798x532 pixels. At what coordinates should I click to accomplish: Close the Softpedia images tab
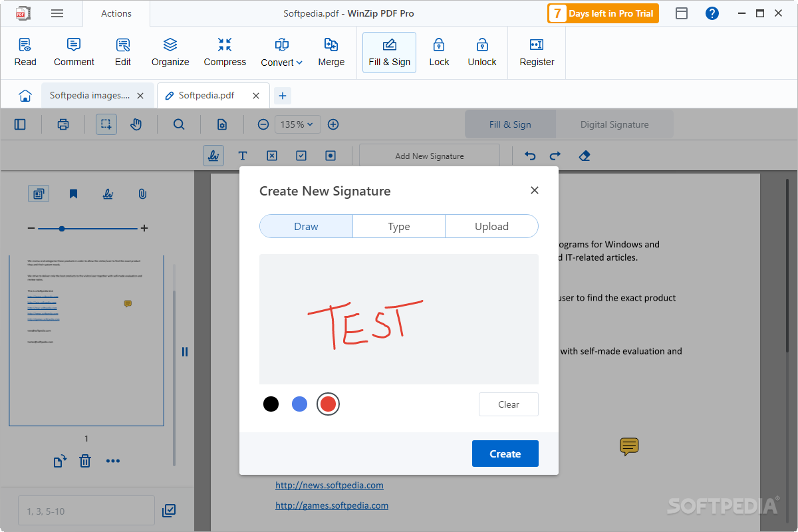[x=140, y=96]
